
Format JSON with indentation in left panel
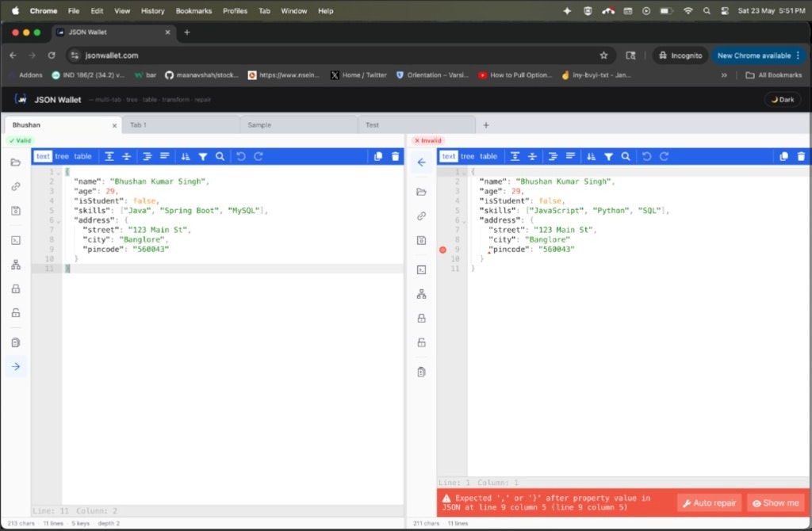147,156
